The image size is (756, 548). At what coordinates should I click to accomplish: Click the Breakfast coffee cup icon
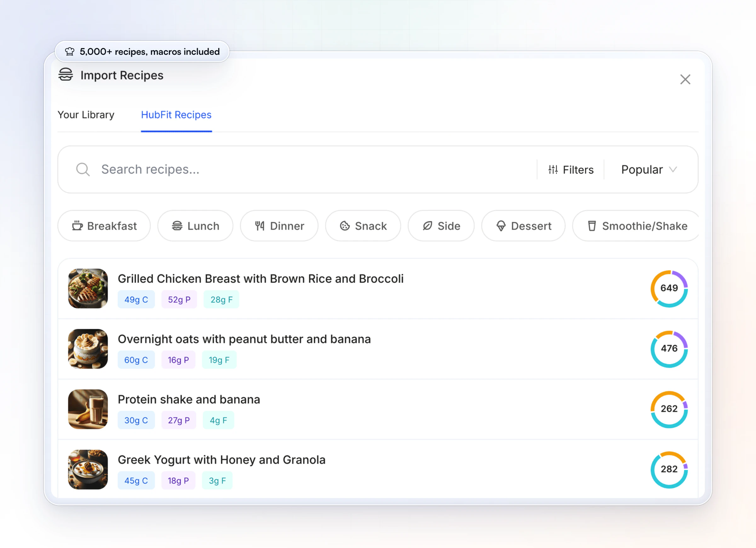(x=77, y=226)
